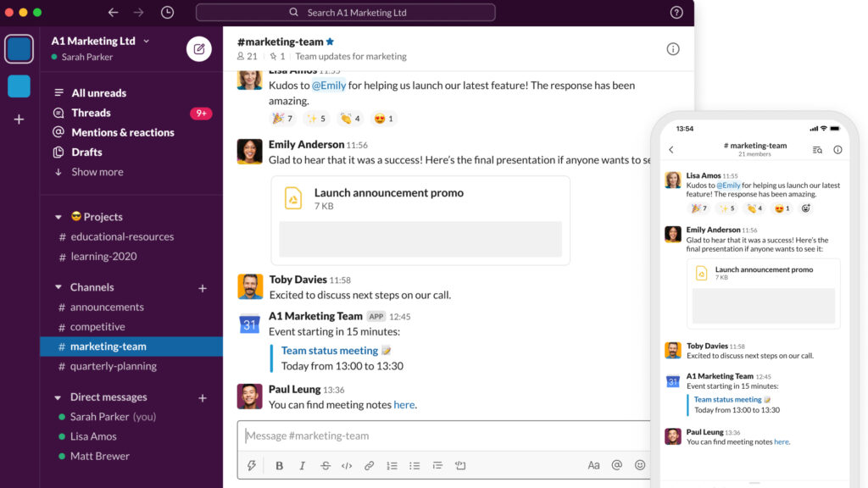Open the history clock icon
Screen dimensions: 868x488
[167, 13]
